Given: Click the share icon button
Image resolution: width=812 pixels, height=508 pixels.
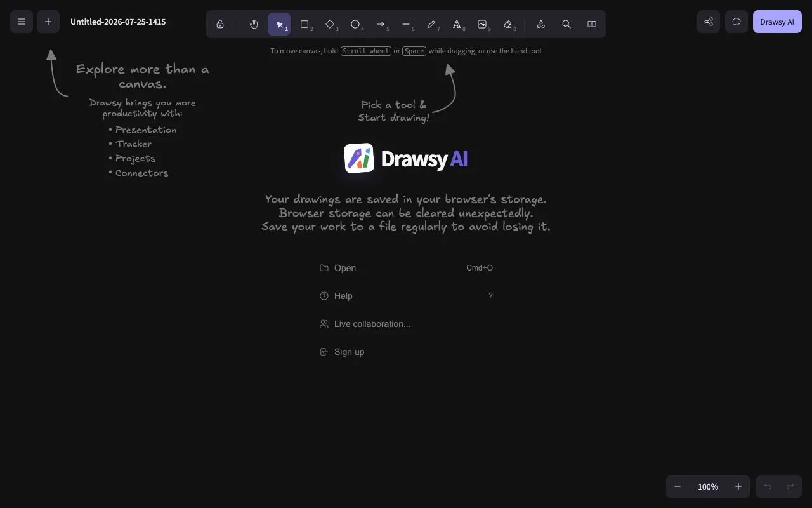Looking at the screenshot, I should 709,22.
